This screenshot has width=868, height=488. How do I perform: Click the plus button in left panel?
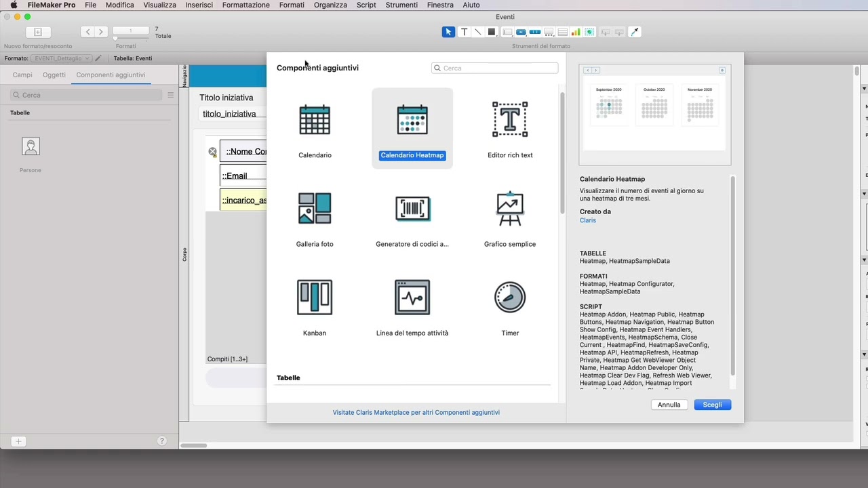[x=18, y=441]
